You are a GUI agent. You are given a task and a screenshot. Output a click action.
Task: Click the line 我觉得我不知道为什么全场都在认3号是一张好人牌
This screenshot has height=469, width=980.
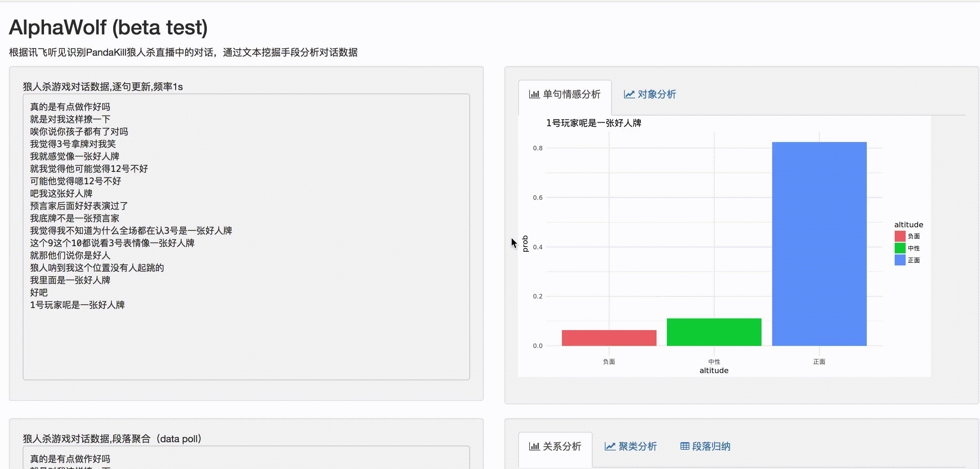click(131, 231)
